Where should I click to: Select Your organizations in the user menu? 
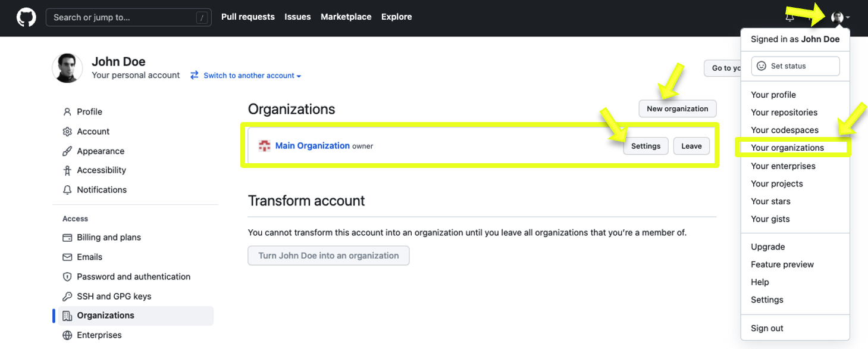[x=787, y=148]
